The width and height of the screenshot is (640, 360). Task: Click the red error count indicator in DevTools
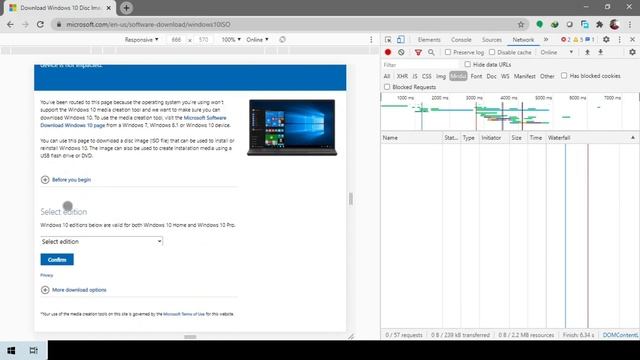point(566,40)
